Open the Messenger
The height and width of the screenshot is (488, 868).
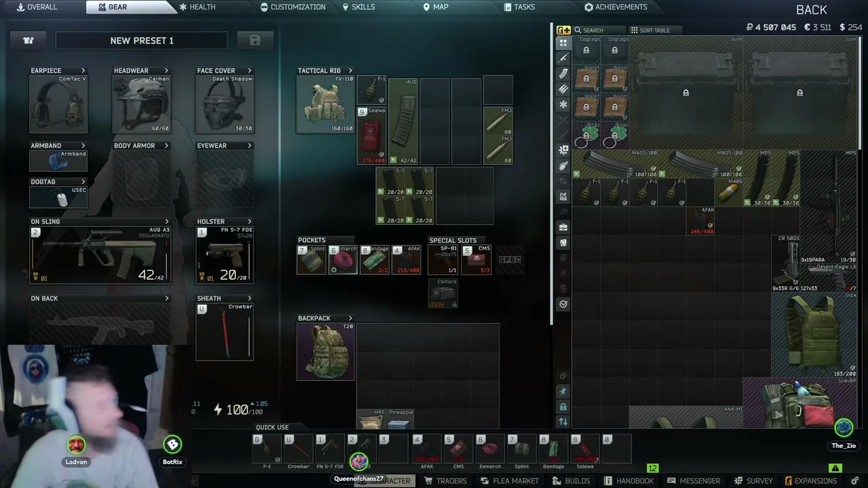pos(694,481)
